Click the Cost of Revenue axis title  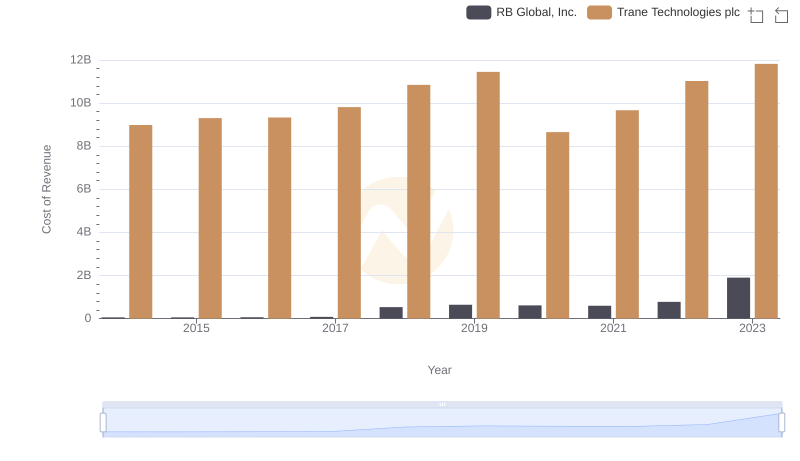(46, 189)
